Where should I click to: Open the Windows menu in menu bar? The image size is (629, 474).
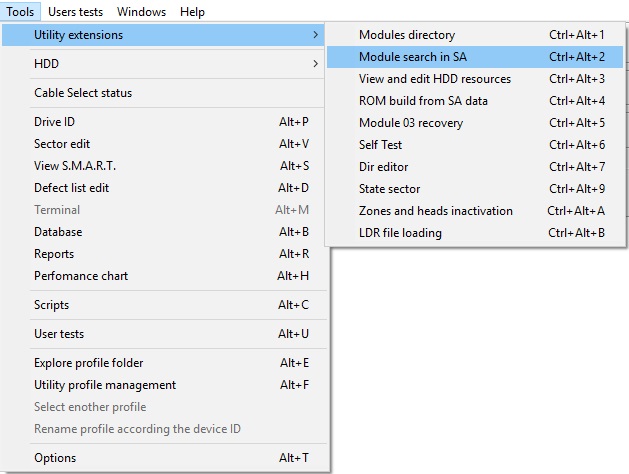141,12
